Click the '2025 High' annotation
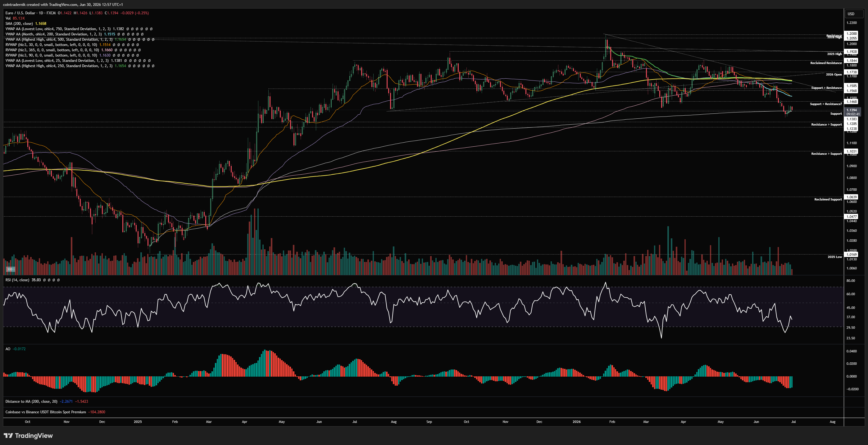868x445 pixels. 834,54
